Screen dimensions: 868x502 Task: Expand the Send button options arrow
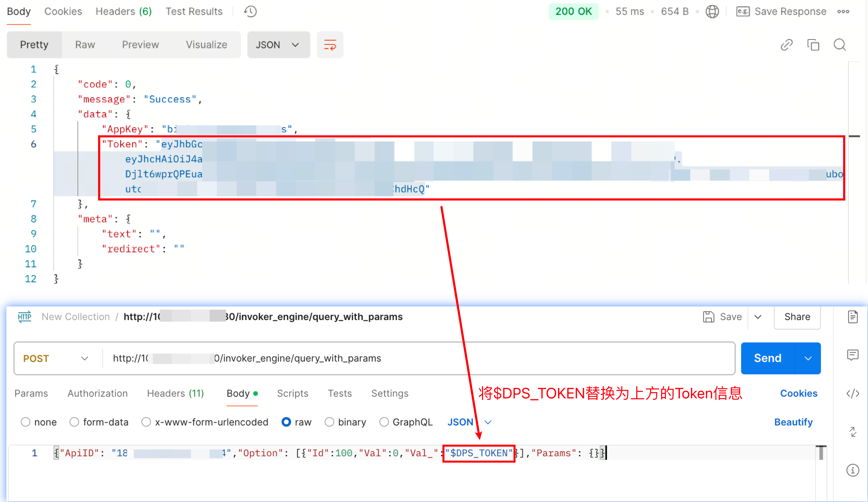808,358
